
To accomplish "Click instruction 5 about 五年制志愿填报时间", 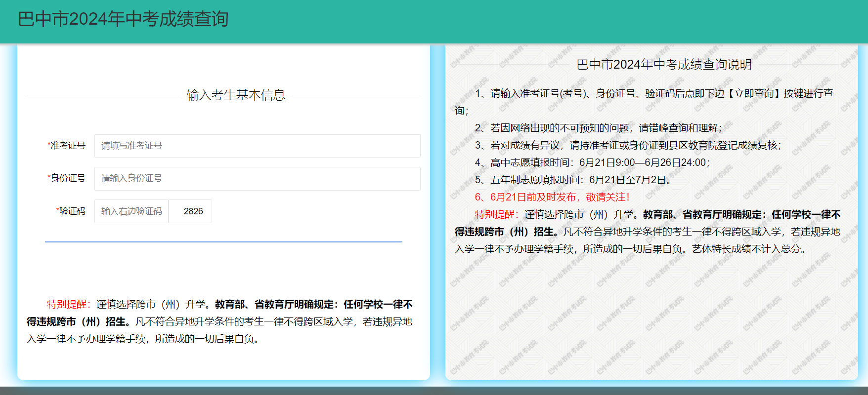I will click(x=573, y=180).
